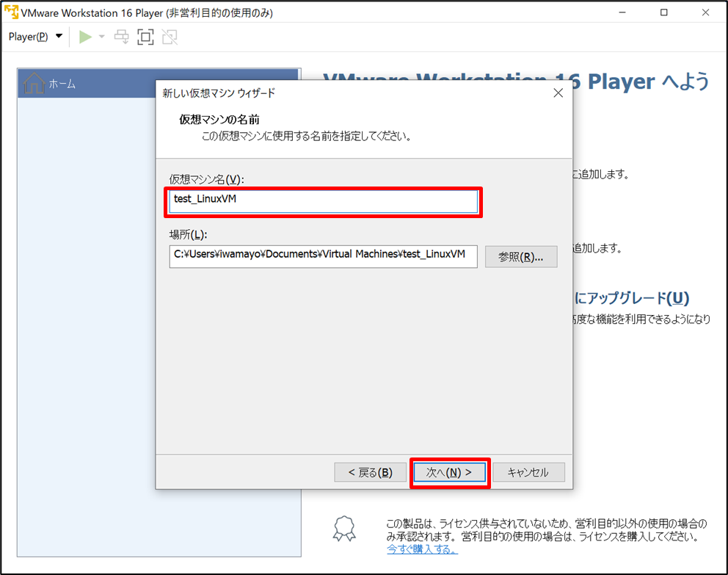Click the green power-on play icon

(85, 37)
